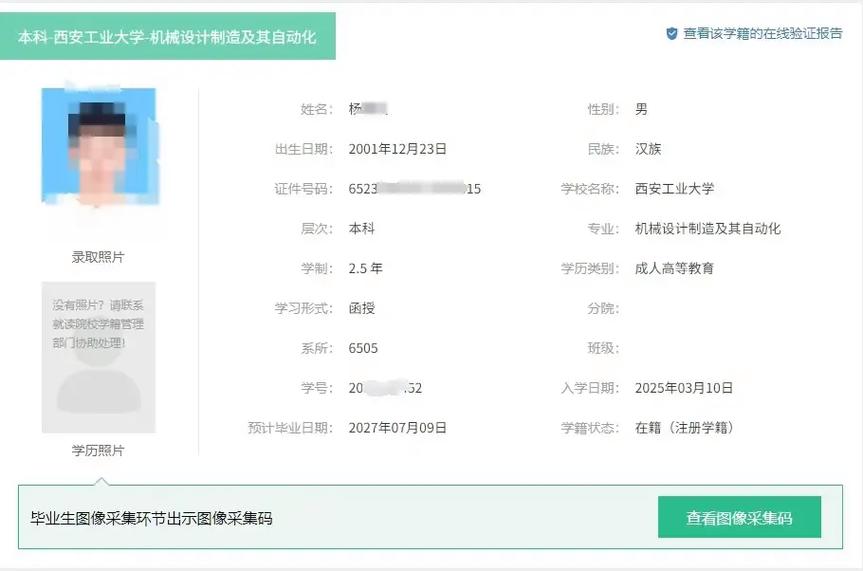
Task: Click the 民族 value 汉族
Action: 648,149
